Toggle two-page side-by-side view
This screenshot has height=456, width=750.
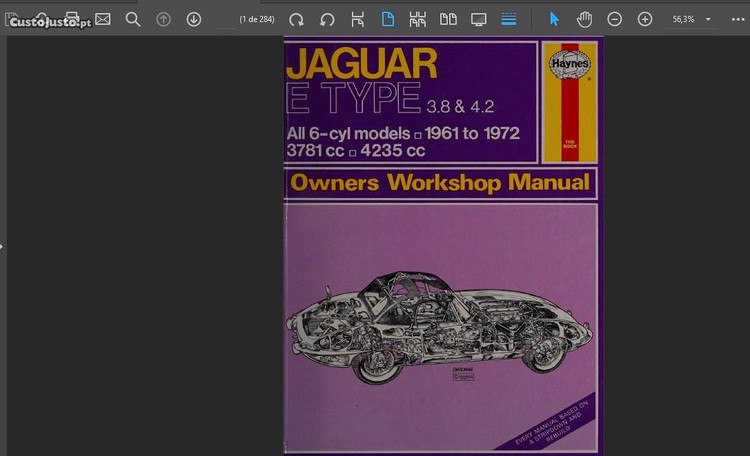pos(449,19)
